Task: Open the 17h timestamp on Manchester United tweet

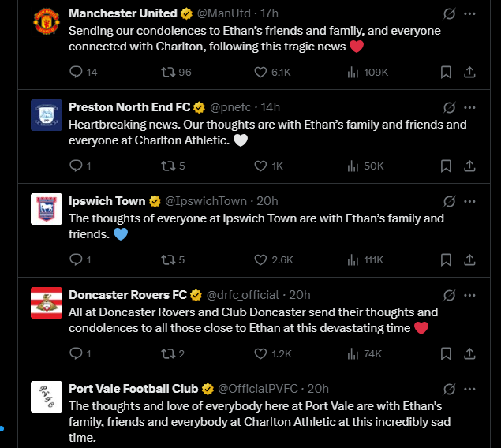Action: [269, 13]
